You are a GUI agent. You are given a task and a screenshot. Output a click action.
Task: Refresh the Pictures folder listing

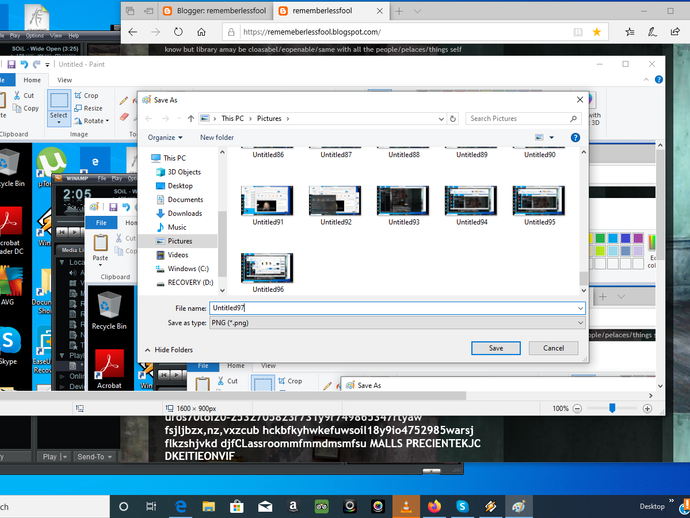453,119
